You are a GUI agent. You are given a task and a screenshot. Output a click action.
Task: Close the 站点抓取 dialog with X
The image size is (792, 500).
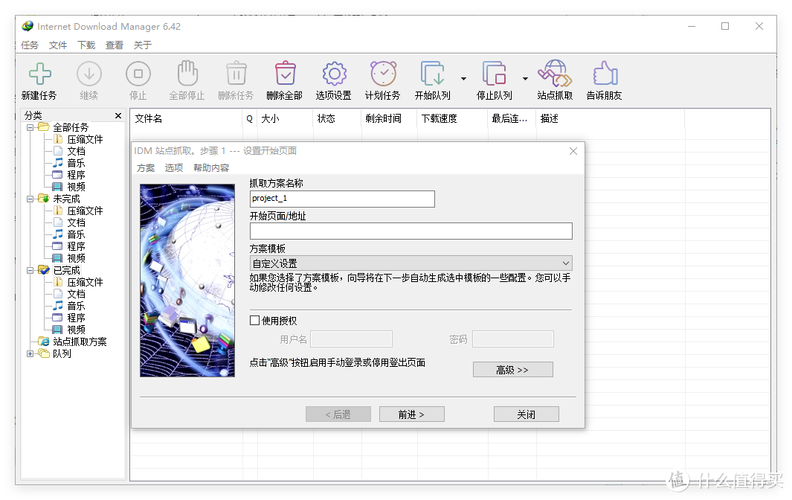point(573,151)
